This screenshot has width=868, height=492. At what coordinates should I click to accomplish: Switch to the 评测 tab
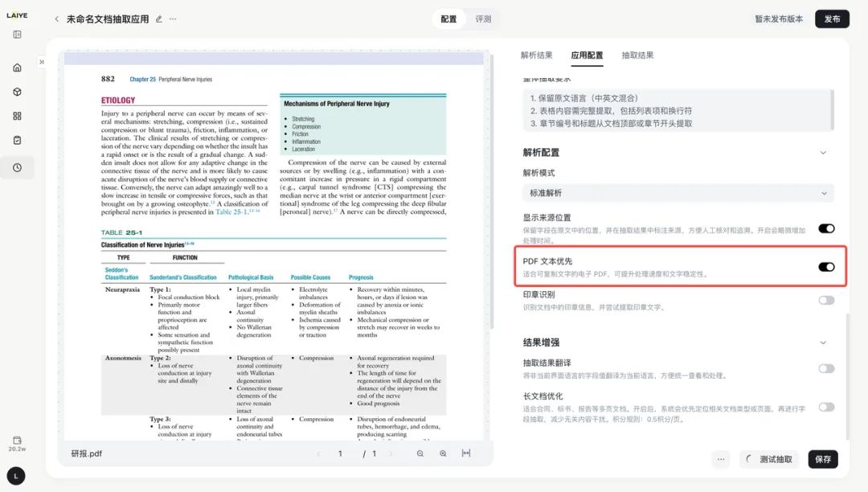pyautogui.click(x=483, y=18)
